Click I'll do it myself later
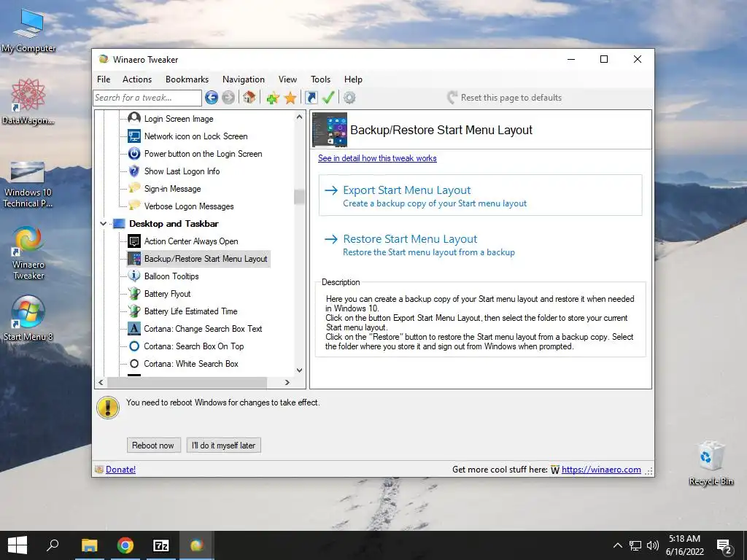Viewport: 747px width, 560px height. click(x=223, y=446)
